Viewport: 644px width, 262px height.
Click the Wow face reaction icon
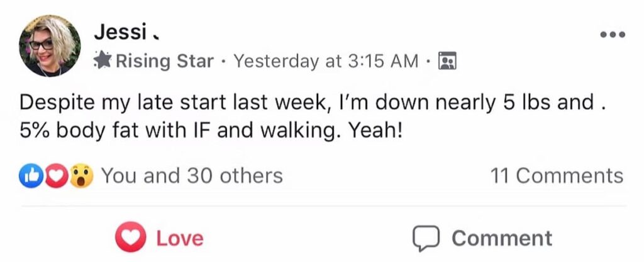tap(82, 176)
